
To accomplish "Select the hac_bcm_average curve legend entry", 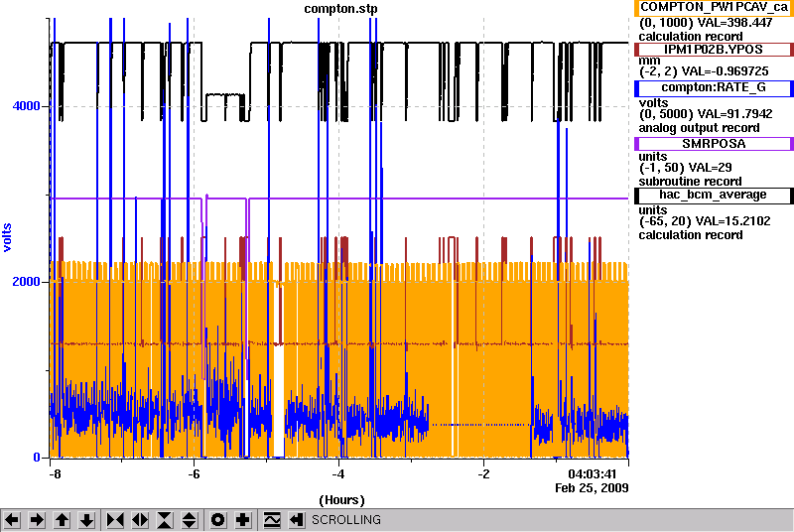I will click(x=714, y=196).
